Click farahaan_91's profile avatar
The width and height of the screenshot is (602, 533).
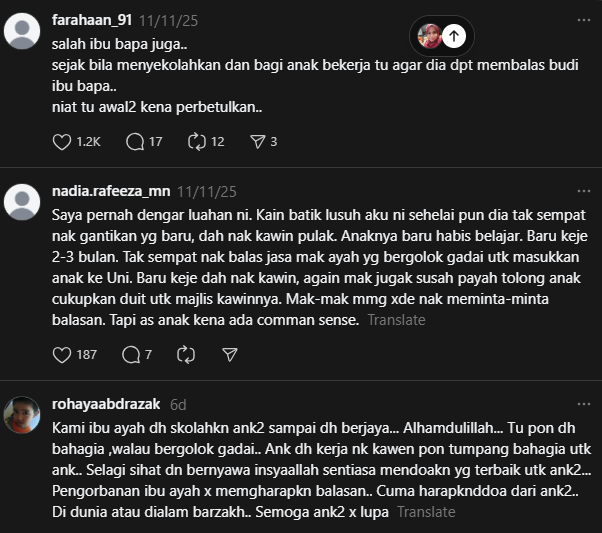(22, 32)
